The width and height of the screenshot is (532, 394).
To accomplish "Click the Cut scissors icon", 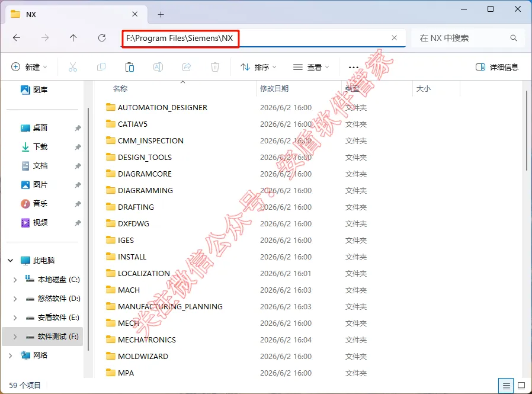I will tap(73, 67).
